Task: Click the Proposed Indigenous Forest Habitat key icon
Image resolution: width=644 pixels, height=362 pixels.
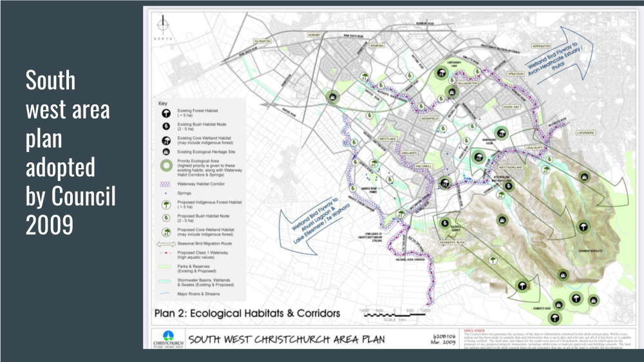Action: [x=166, y=205]
